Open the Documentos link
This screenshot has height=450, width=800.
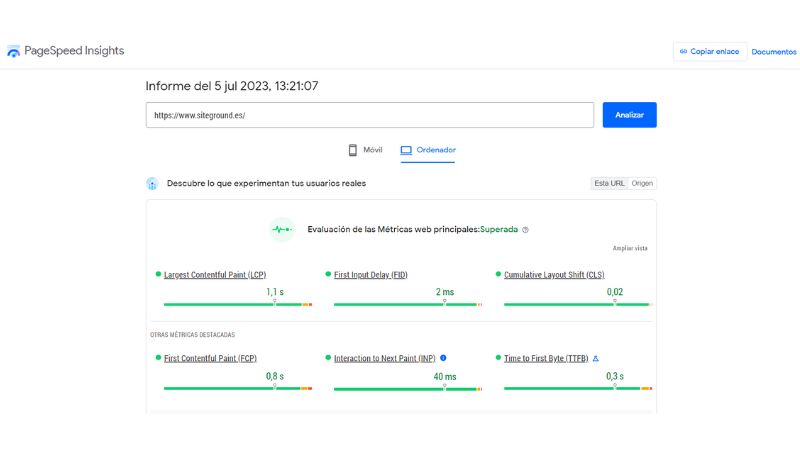coord(773,52)
